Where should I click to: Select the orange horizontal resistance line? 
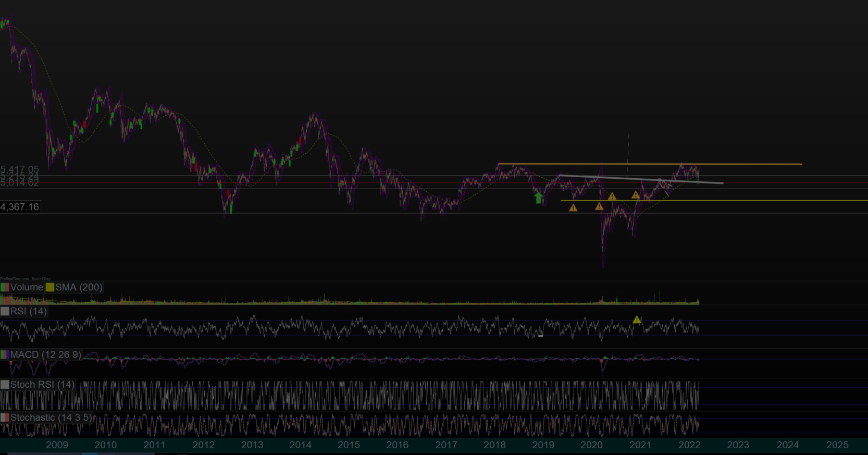[650, 164]
